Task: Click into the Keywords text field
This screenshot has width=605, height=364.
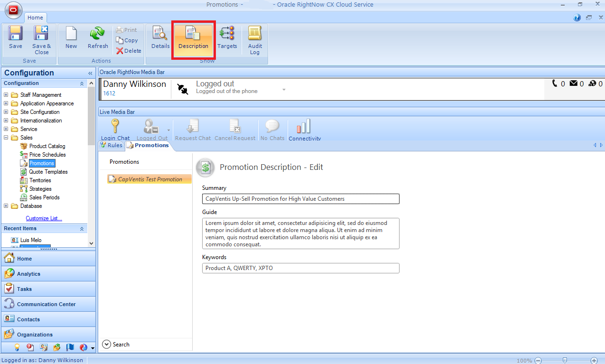Action: (x=300, y=268)
